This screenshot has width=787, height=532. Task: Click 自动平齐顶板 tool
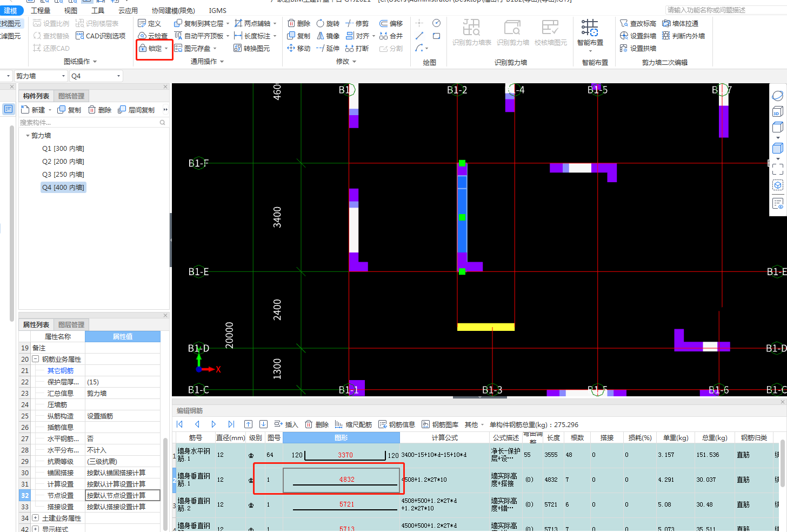[x=198, y=36]
